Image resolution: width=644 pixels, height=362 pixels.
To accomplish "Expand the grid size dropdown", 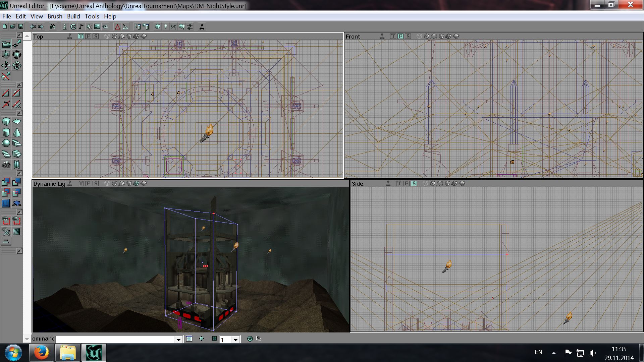I will point(235,340).
